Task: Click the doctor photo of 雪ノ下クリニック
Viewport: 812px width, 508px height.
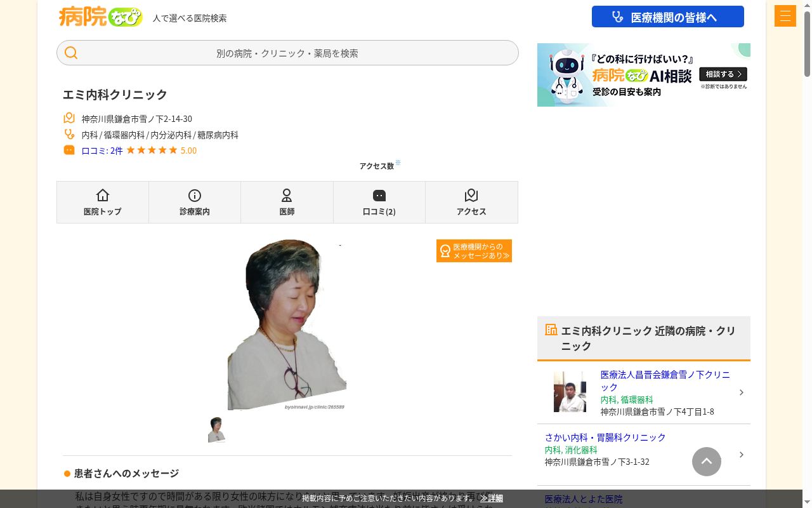Action: [570, 392]
